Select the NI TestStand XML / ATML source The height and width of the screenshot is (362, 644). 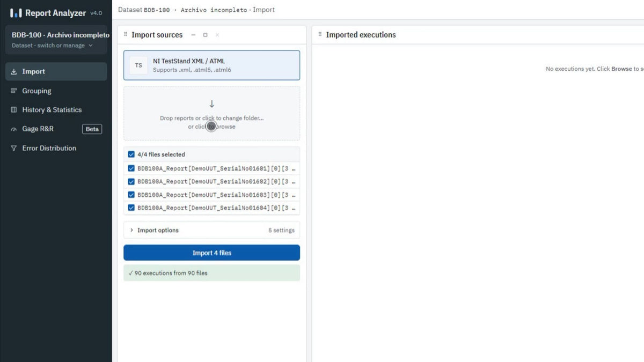click(212, 65)
